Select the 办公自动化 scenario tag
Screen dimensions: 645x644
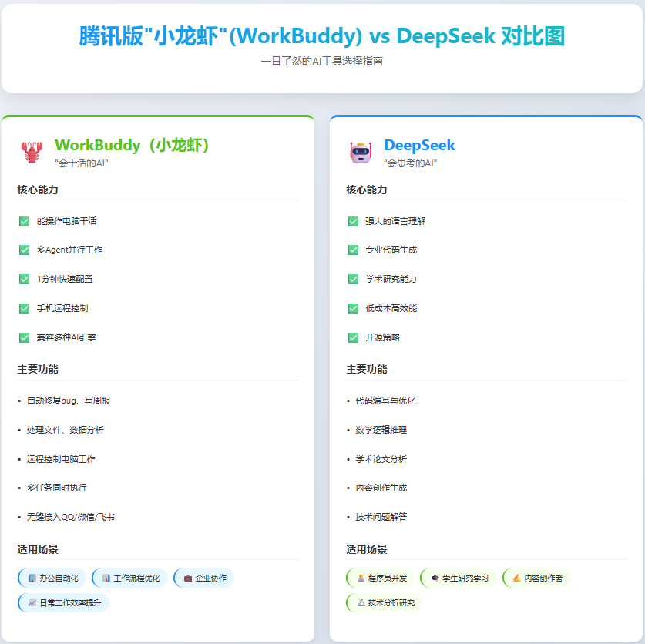click(x=52, y=579)
